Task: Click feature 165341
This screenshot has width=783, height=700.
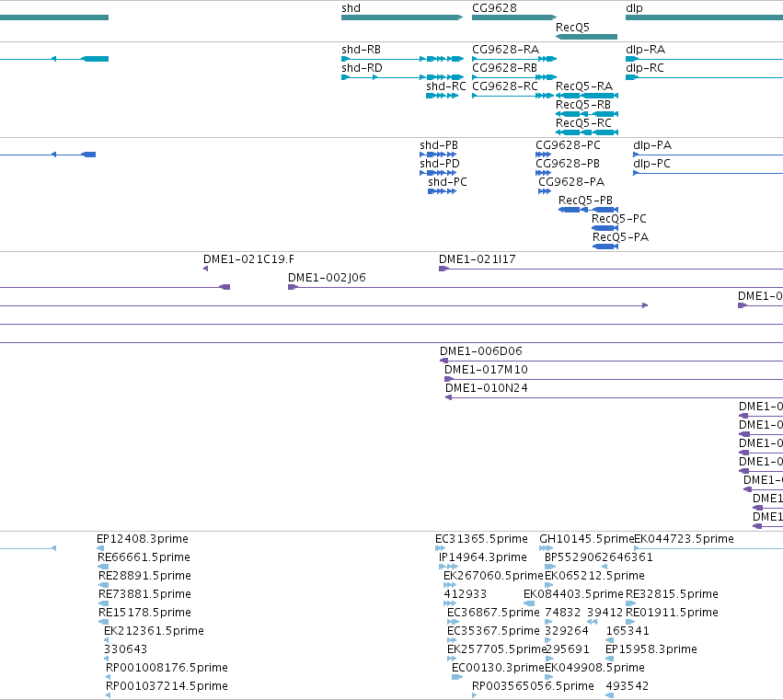Action: coord(610,641)
